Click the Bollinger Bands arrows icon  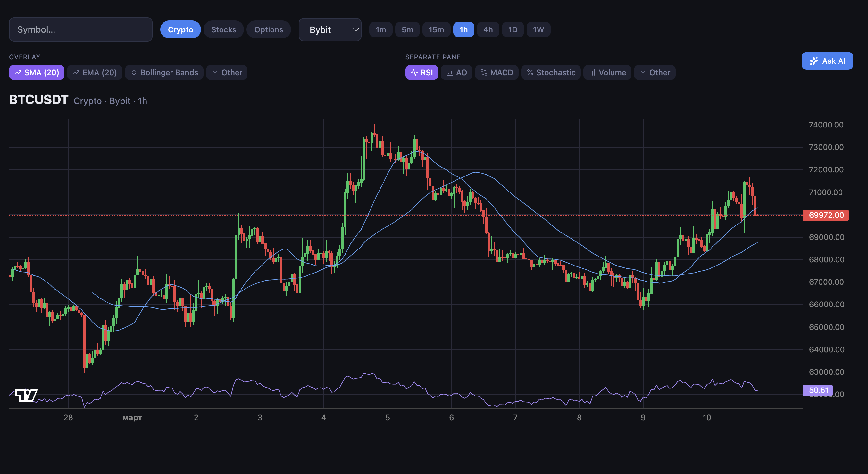pos(134,73)
